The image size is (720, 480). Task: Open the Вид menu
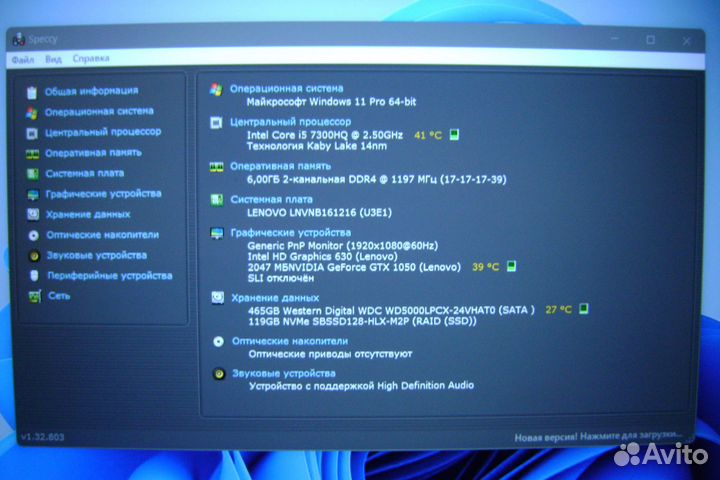(x=53, y=59)
